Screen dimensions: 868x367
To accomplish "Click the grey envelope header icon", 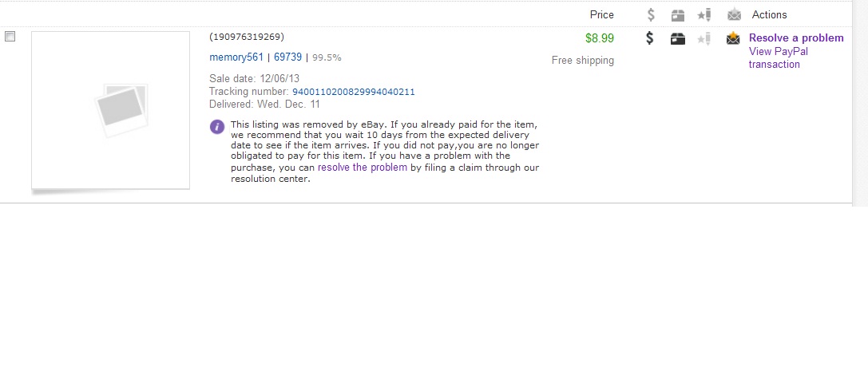I will click(734, 14).
